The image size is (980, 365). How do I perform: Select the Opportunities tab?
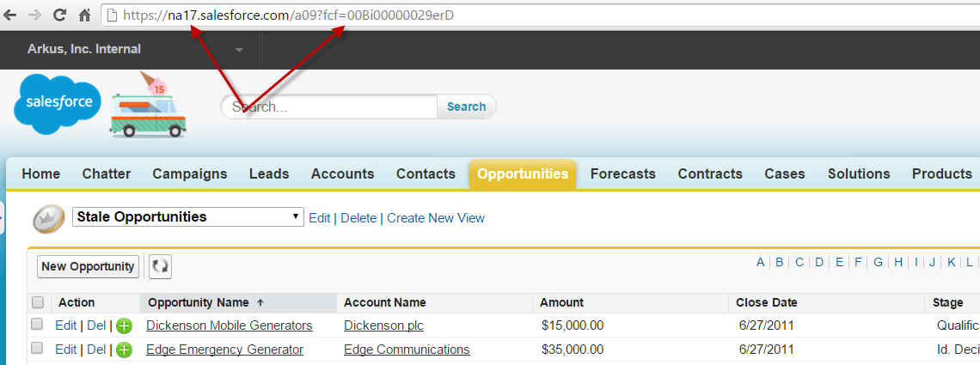coord(523,173)
